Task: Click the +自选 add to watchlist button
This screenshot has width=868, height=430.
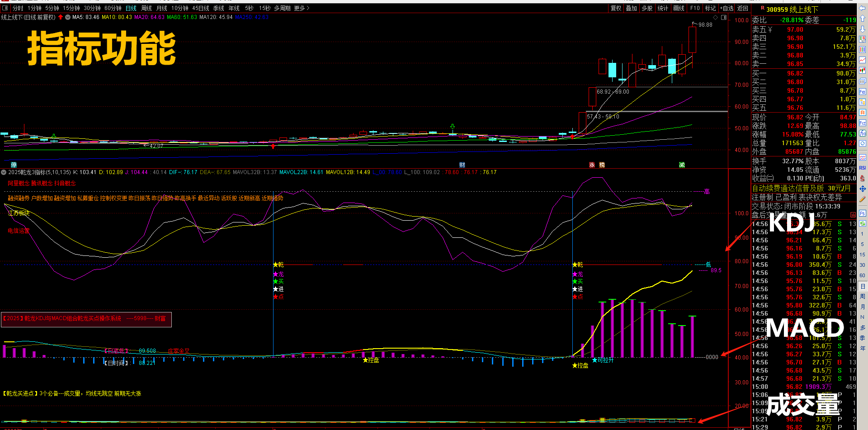Action: click(727, 8)
